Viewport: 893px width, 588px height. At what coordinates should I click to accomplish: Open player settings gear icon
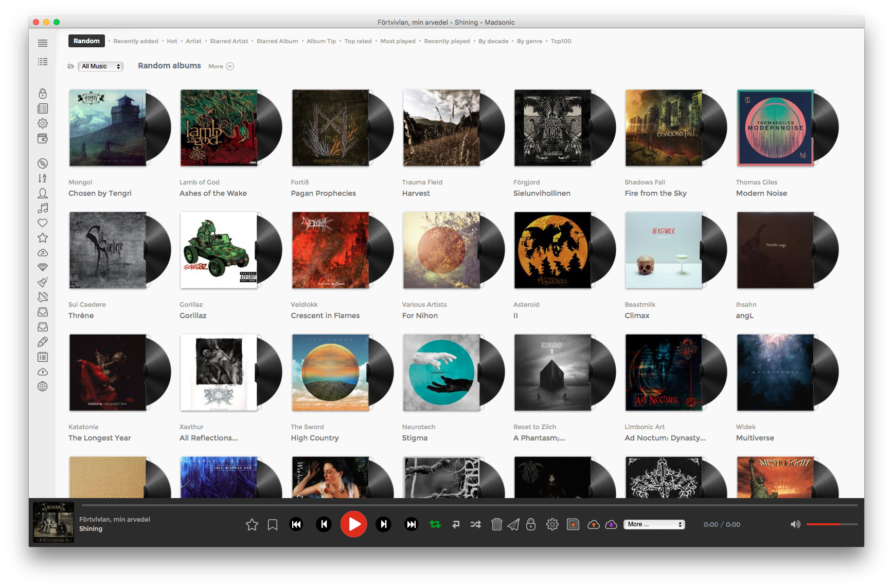(x=552, y=524)
